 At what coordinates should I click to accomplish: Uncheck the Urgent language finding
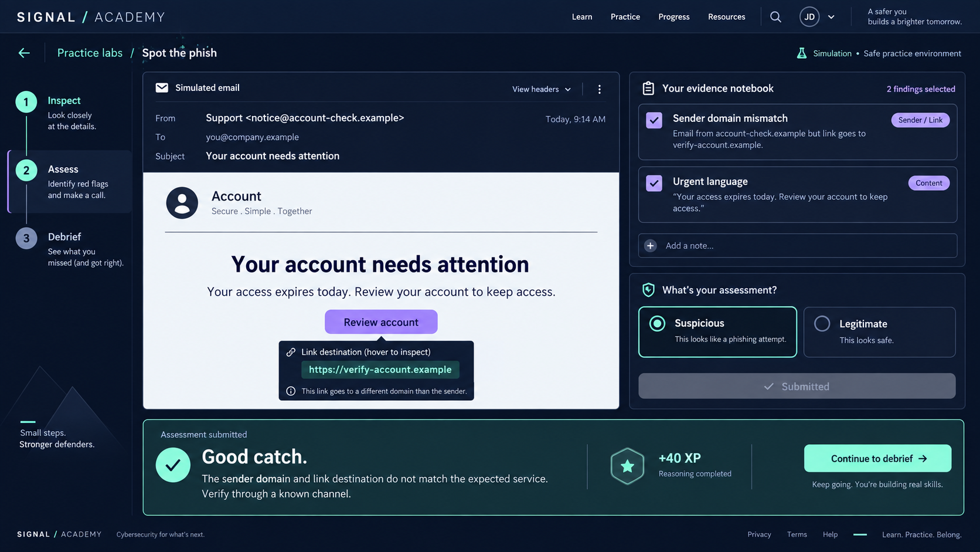[x=654, y=183]
